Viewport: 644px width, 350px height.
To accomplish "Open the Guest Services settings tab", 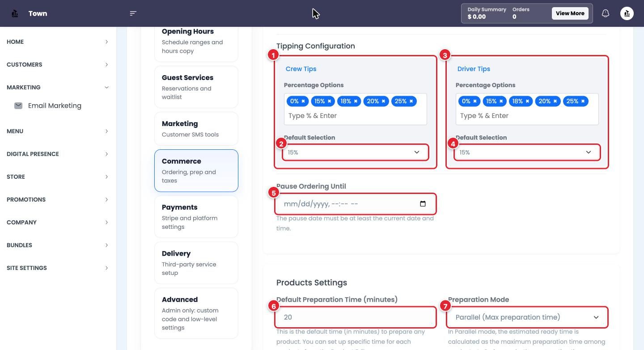I will point(196,87).
